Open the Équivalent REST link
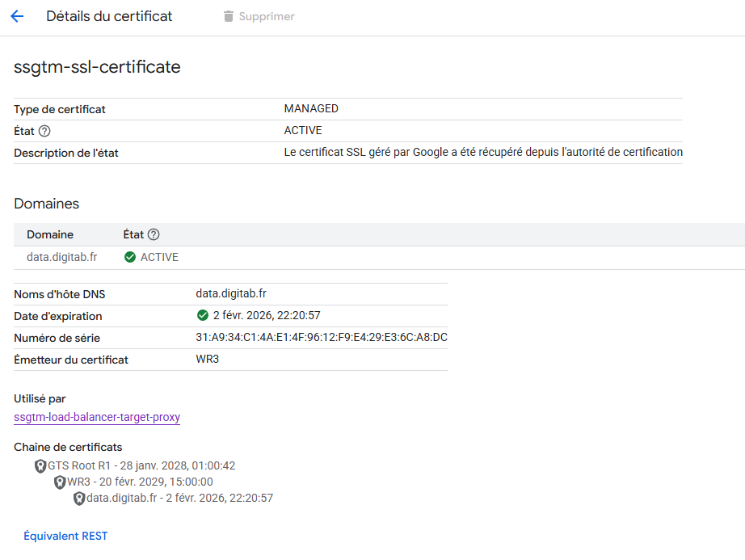This screenshot has height=560, width=745. [x=65, y=536]
